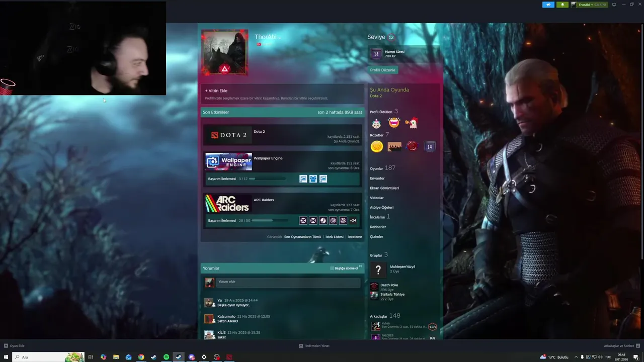Open the Envanter link
The width and height of the screenshot is (644, 362).
pyautogui.click(x=377, y=178)
